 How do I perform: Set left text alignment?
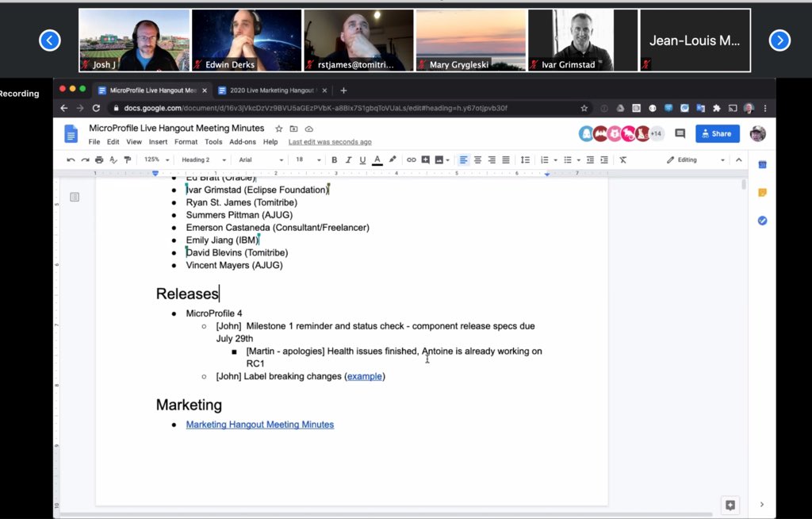click(x=463, y=160)
